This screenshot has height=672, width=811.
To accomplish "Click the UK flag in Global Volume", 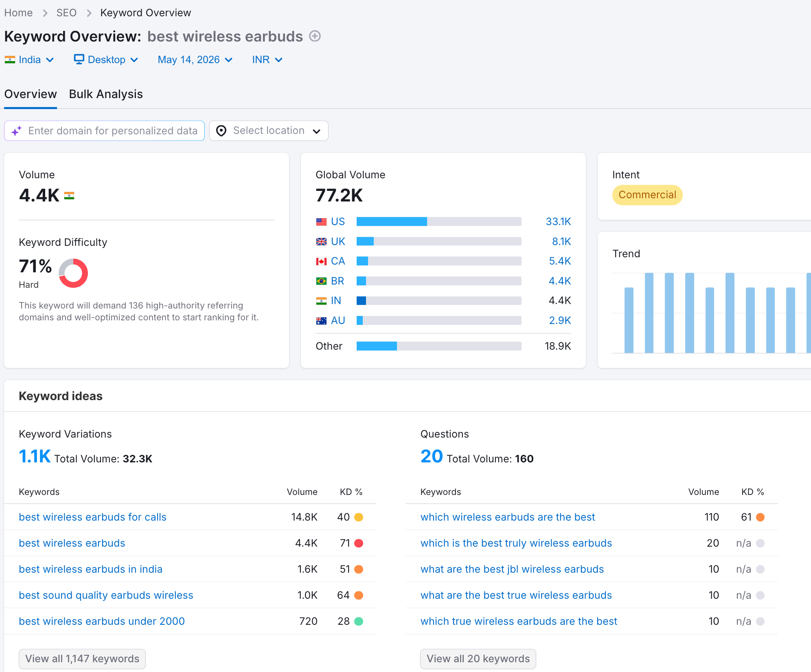I will pos(321,242).
